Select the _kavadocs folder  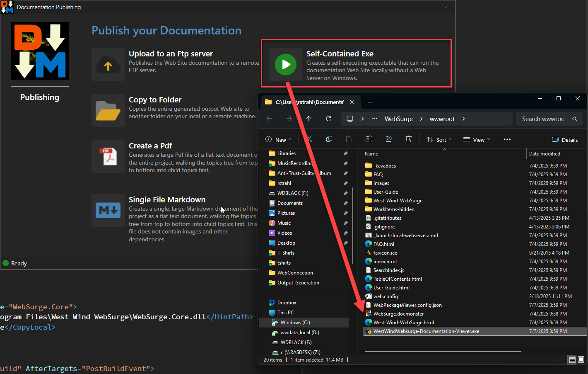[x=385, y=166]
